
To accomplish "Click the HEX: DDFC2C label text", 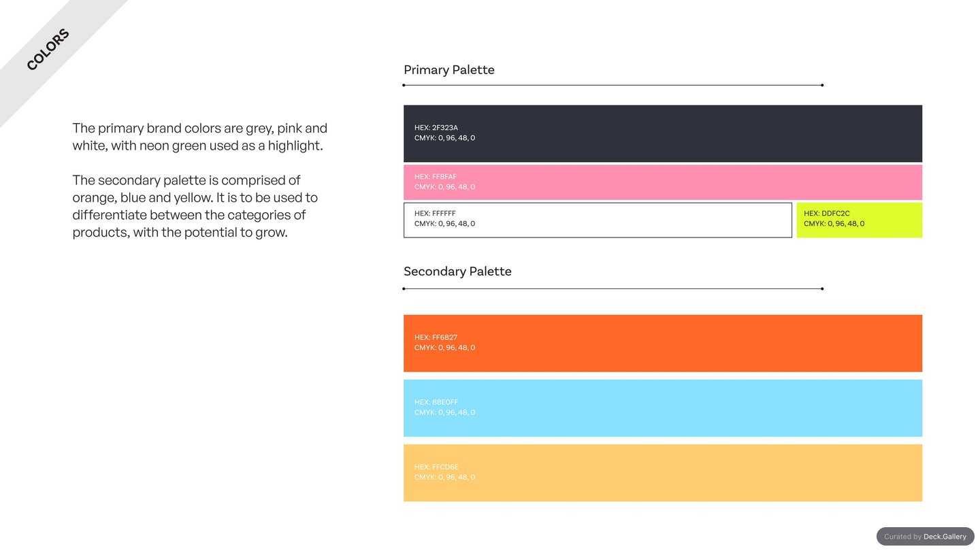I will [x=827, y=214].
